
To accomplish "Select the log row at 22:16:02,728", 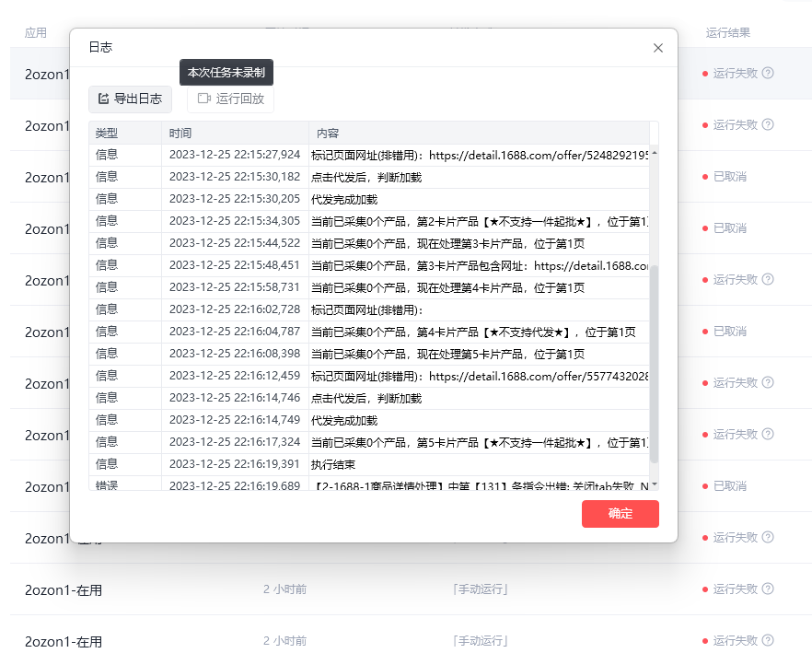I will 369,309.
